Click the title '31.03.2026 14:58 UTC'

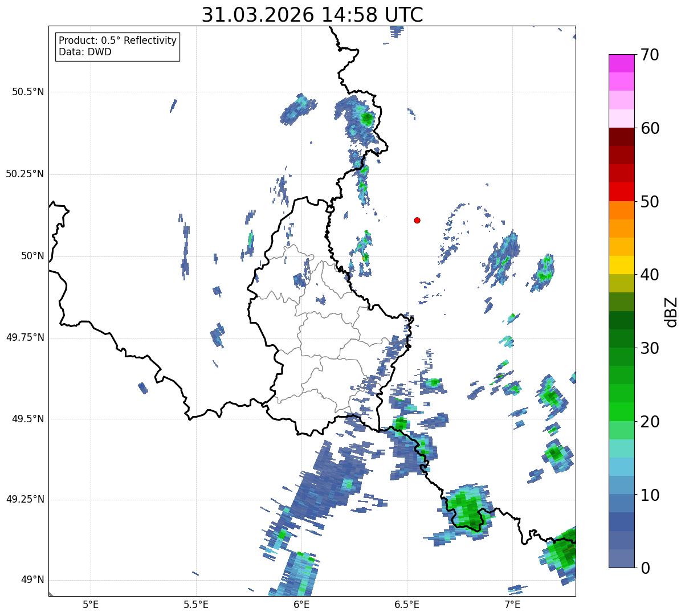[x=312, y=15]
